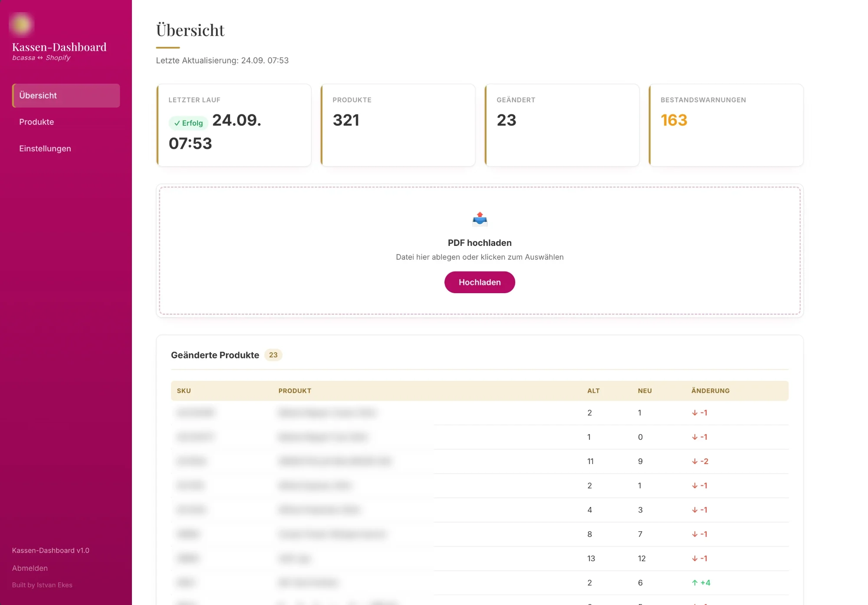868x605 pixels.
Task: Click the Erfolg status badge
Action: pos(188,123)
